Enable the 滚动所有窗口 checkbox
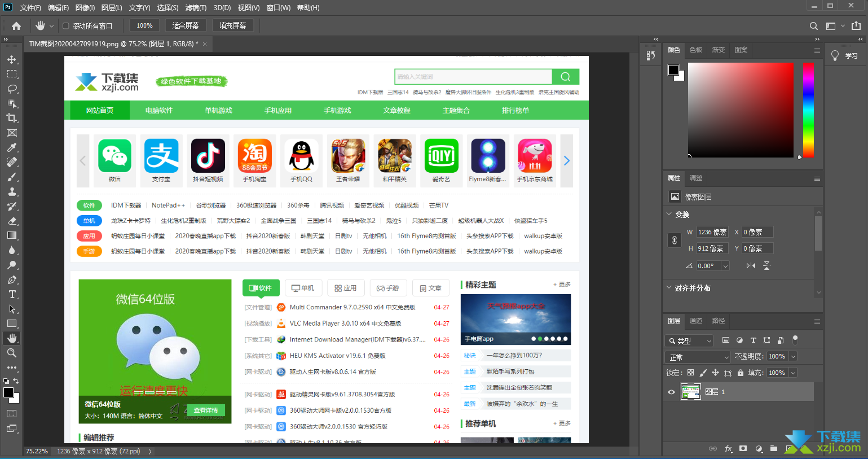This screenshot has width=868, height=459. [66, 26]
